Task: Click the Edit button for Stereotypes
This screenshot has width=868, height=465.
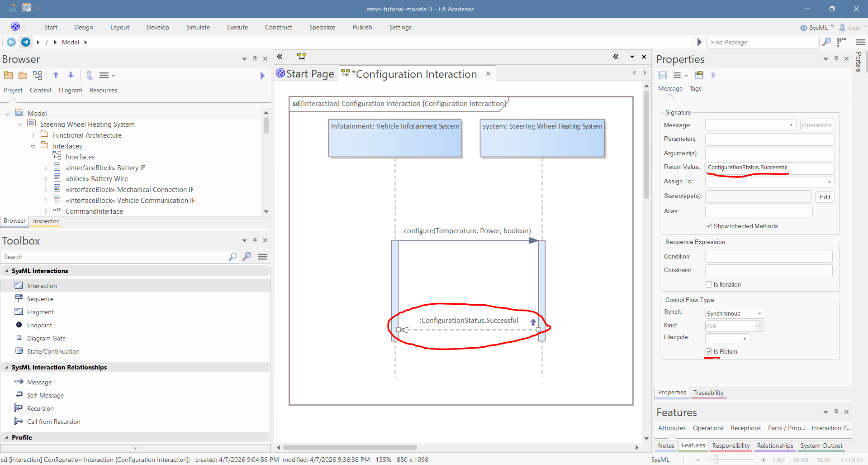Action: point(825,197)
